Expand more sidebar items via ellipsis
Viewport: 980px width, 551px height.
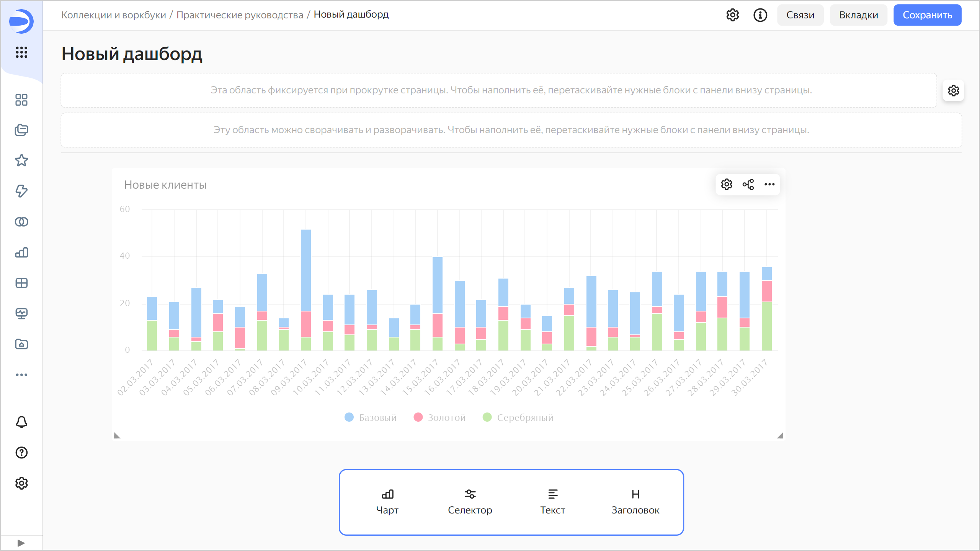pyautogui.click(x=21, y=375)
